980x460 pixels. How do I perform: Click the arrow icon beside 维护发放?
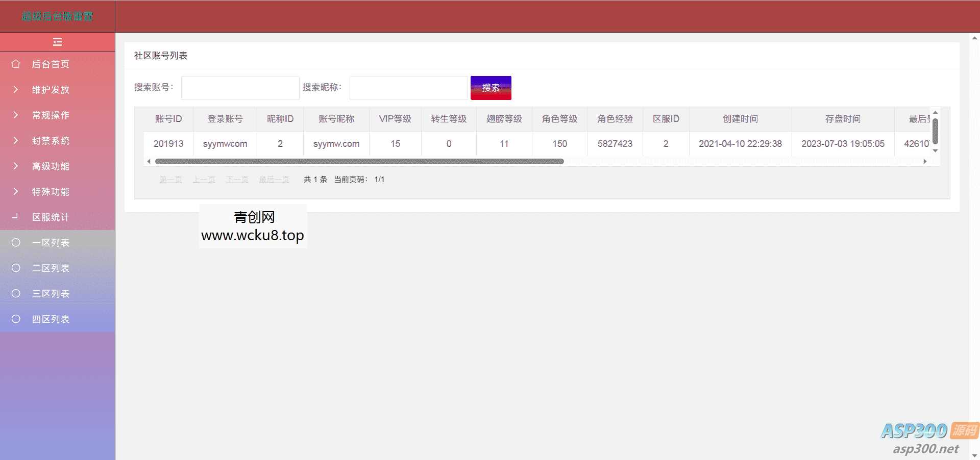(x=15, y=90)
